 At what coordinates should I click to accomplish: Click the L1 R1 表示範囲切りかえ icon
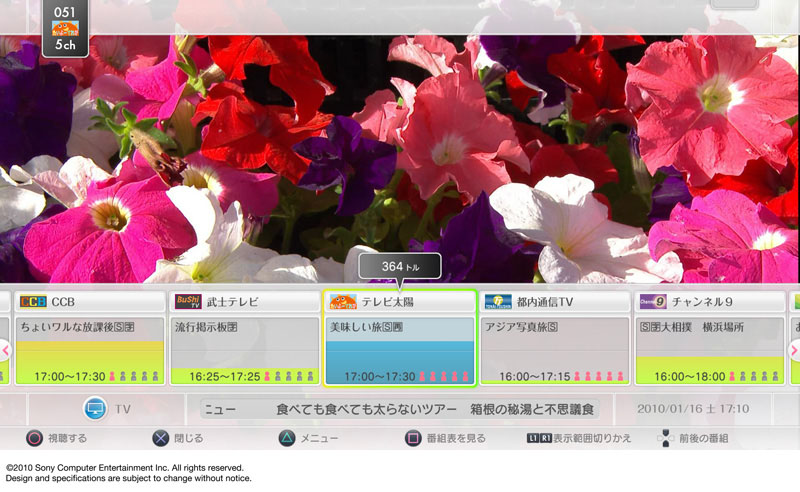(x=539, y=438)
